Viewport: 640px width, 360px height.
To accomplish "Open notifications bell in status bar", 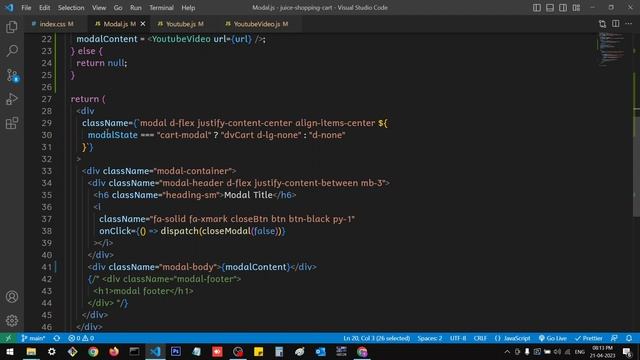I will (x=629, y=338).
